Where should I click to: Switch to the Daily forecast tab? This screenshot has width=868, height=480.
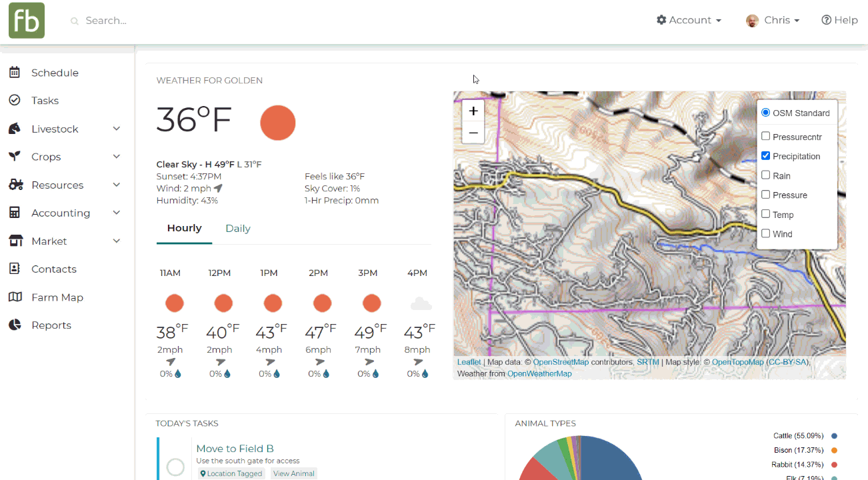pos(238,228)
